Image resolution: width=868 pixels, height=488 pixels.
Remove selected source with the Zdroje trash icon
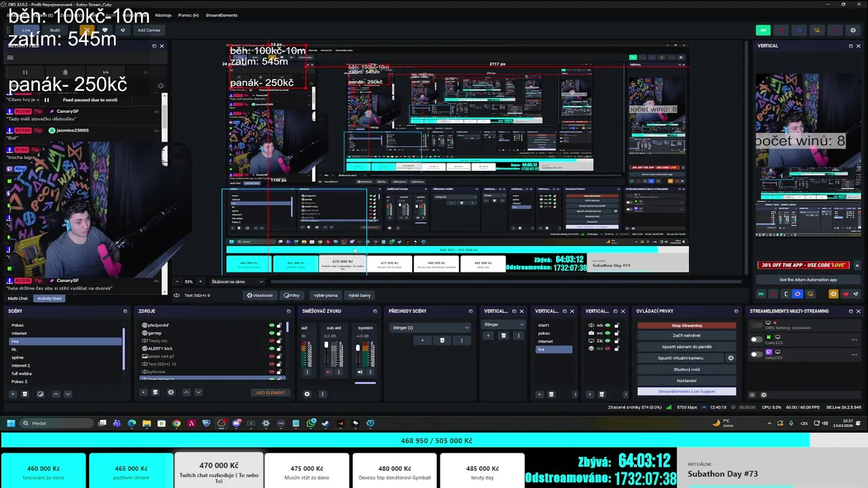point(155,392)
